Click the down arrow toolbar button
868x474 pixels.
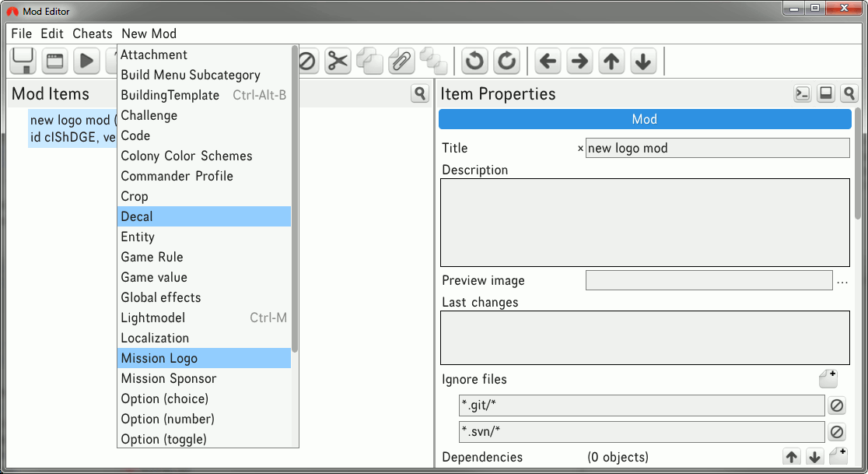(x=642, y=61)
